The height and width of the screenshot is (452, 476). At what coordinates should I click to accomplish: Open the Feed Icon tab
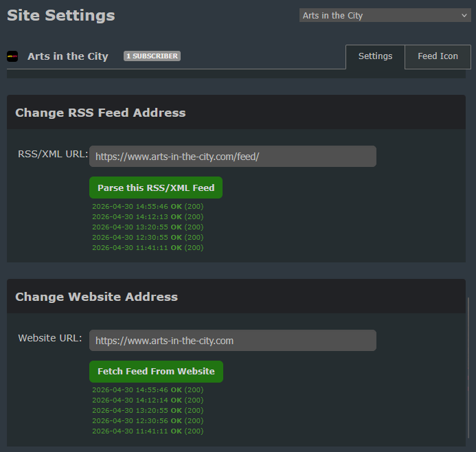click(438, 56)
